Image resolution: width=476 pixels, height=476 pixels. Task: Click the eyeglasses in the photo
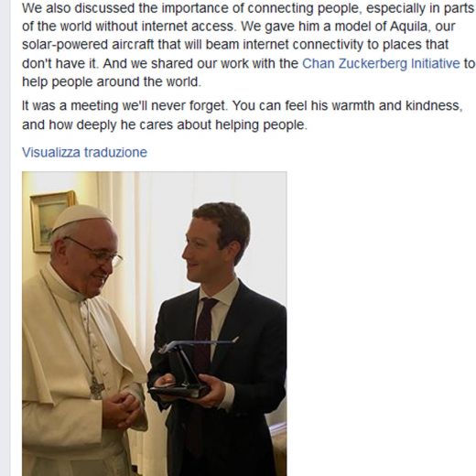tap(97, 253)
